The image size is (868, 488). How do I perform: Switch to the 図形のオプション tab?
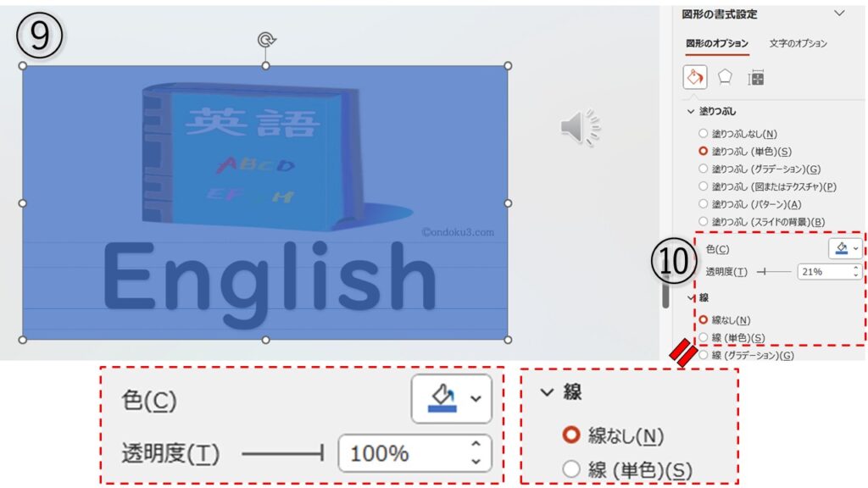pos(717,43)
